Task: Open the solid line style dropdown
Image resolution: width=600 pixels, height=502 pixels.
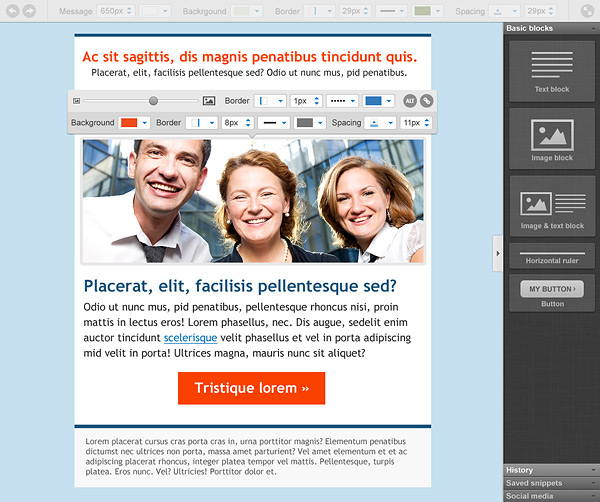Action: 274,123
